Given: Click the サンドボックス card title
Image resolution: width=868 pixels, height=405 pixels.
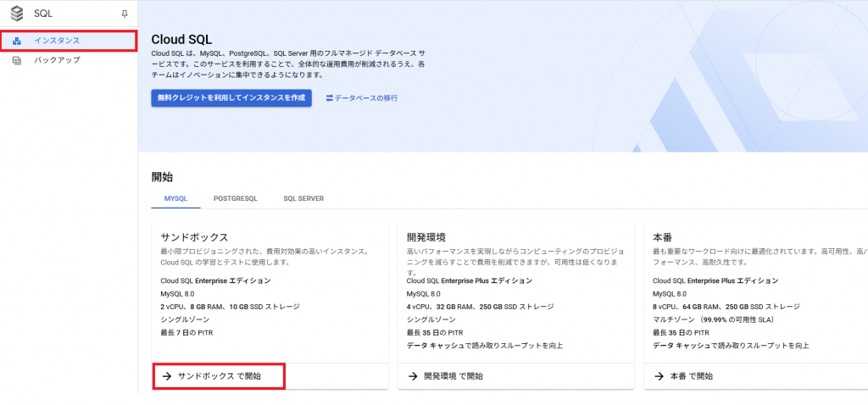Looking at the screenshot, I should 194,236.
